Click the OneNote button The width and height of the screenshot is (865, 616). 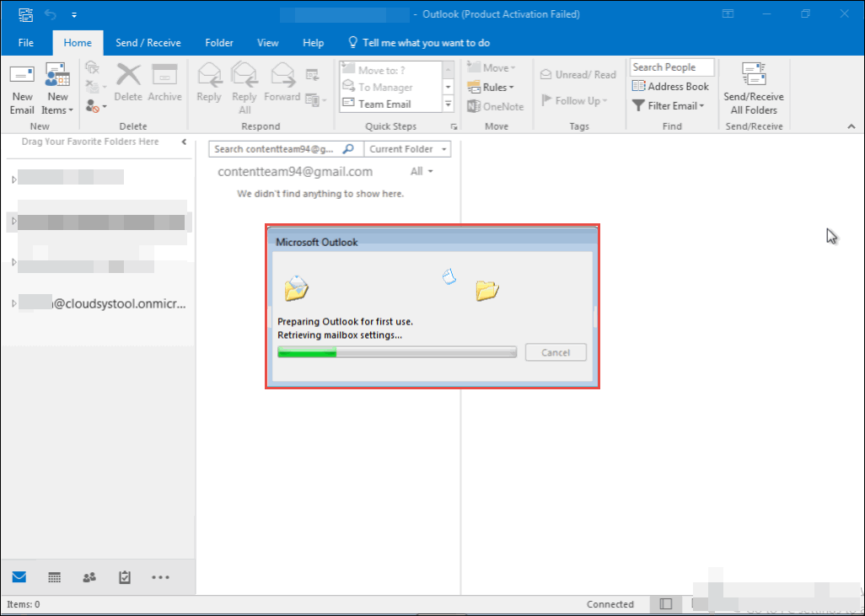point(496,106)
